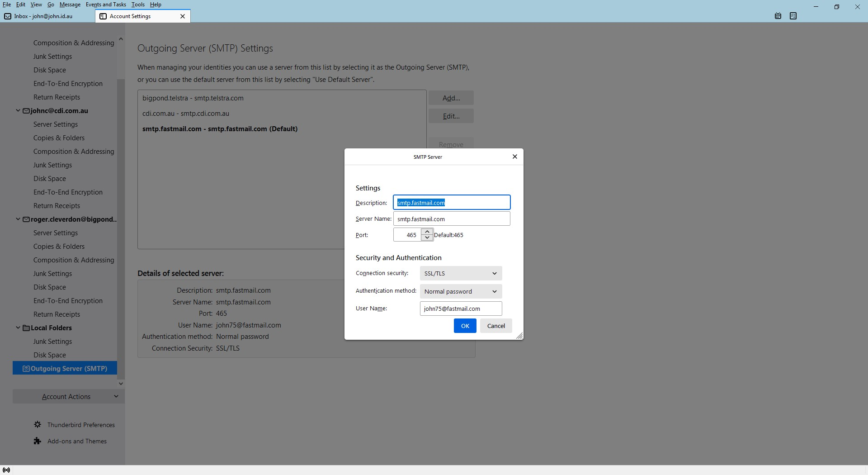Select smtp.fastmail.com default server entry
Image resolution: width=868 pixels, height=475 pixels.
coord(282,129)
